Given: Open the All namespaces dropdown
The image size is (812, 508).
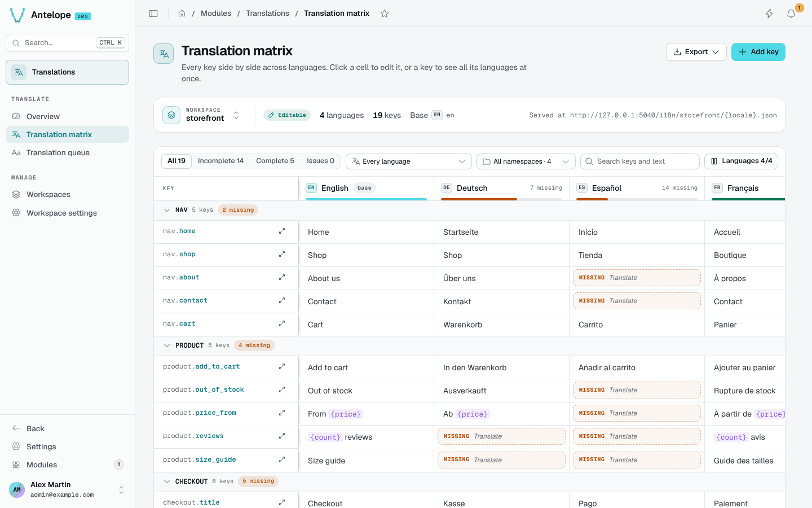Looking at the screenshot, I should [526, 161].
